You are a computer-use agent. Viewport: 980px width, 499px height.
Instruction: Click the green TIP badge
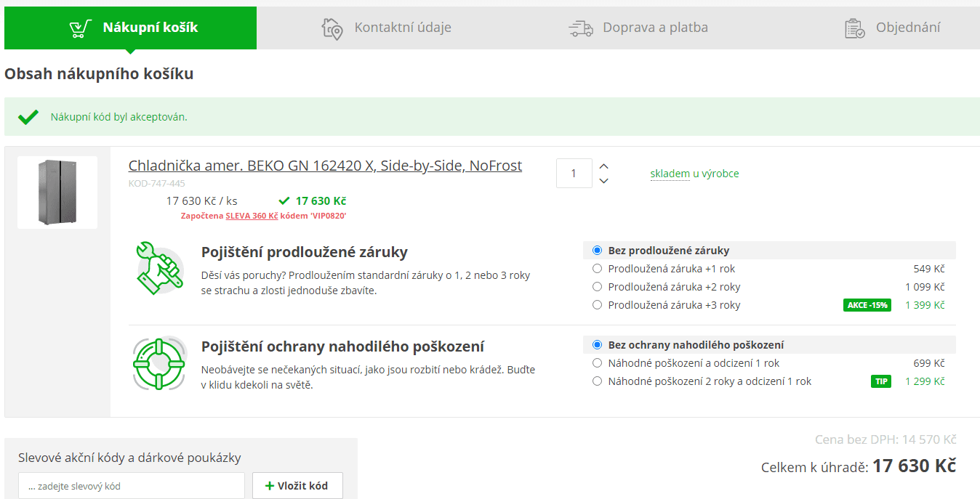881,381
